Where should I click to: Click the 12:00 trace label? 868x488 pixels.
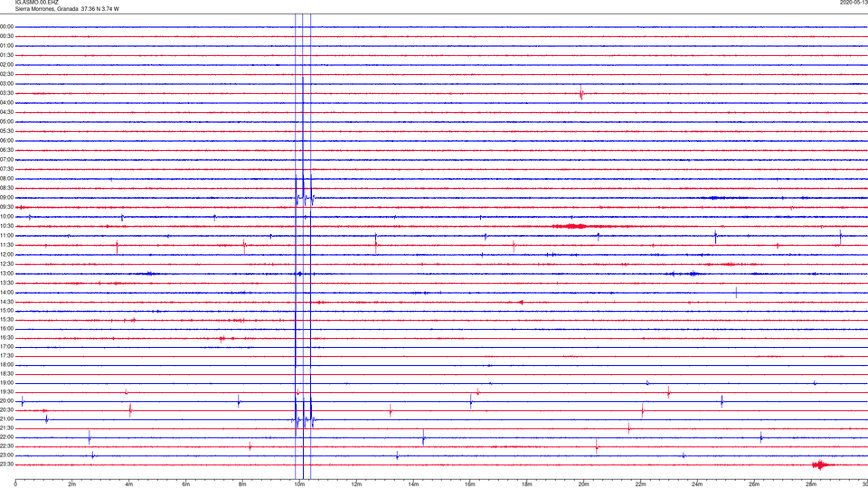(6, 255)
